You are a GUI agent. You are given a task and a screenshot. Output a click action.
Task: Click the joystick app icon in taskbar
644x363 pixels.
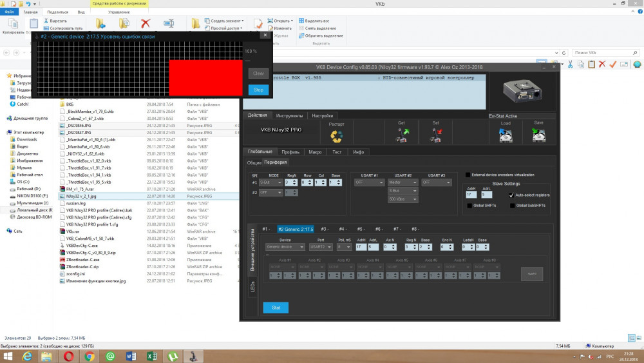[193, 356]
